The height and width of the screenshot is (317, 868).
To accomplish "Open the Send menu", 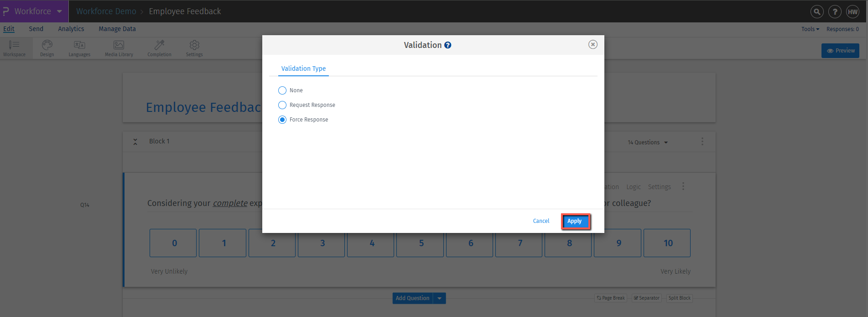I will tap(36, 29).
